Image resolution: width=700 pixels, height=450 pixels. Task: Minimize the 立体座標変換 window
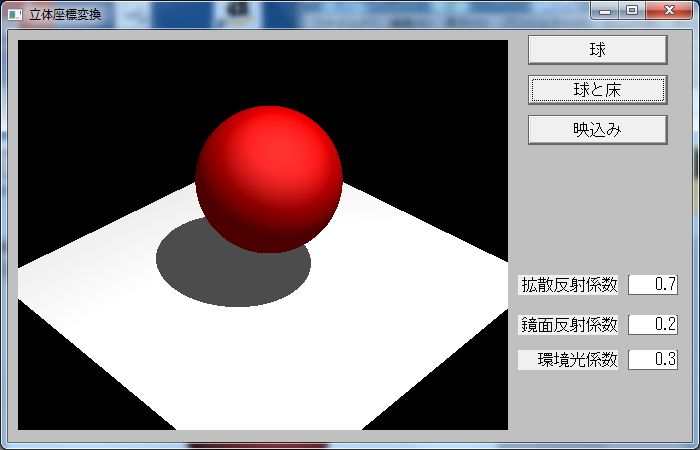coord(605,11)
